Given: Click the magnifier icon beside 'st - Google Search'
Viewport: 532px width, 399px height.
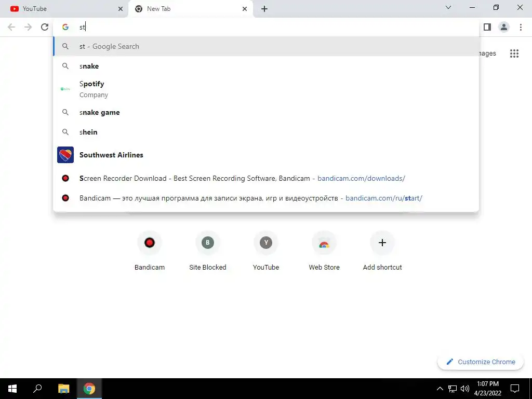Looking at the screenshot, I should [x=65, y=46].
